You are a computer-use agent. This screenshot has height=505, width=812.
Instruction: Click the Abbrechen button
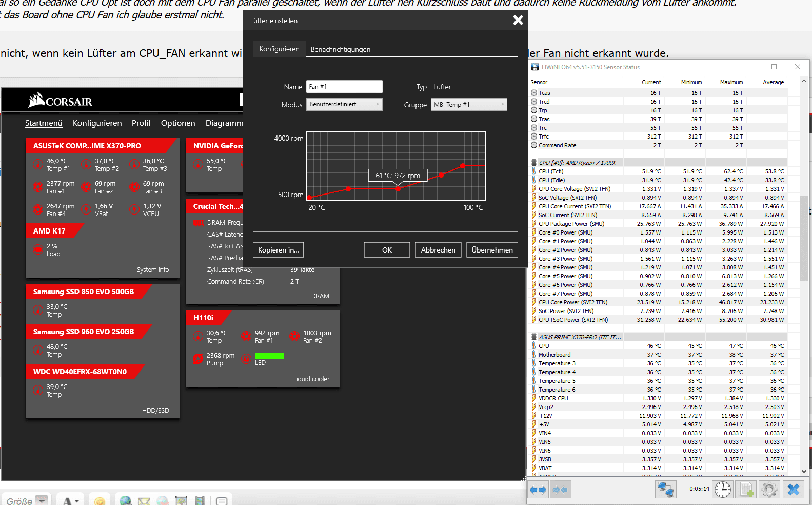[438, 250]
